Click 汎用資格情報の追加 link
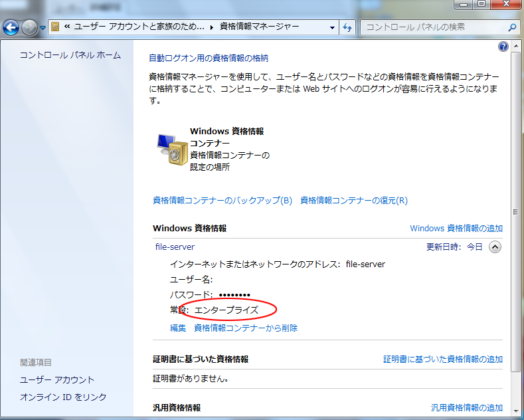 coord(467,408)
